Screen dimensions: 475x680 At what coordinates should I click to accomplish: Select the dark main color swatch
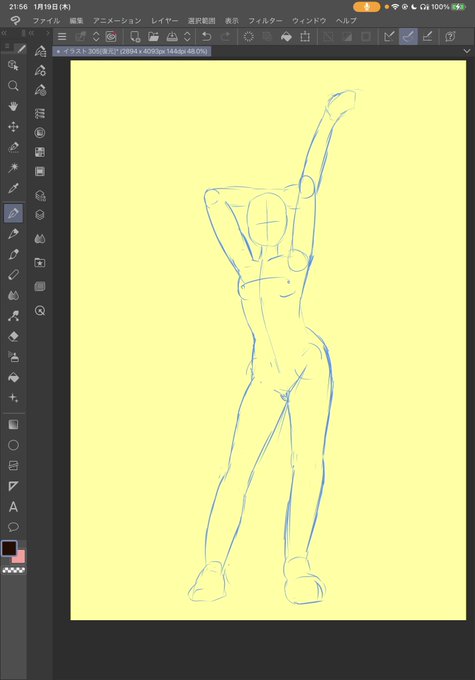pyautogui.click(x=9, y=548)
